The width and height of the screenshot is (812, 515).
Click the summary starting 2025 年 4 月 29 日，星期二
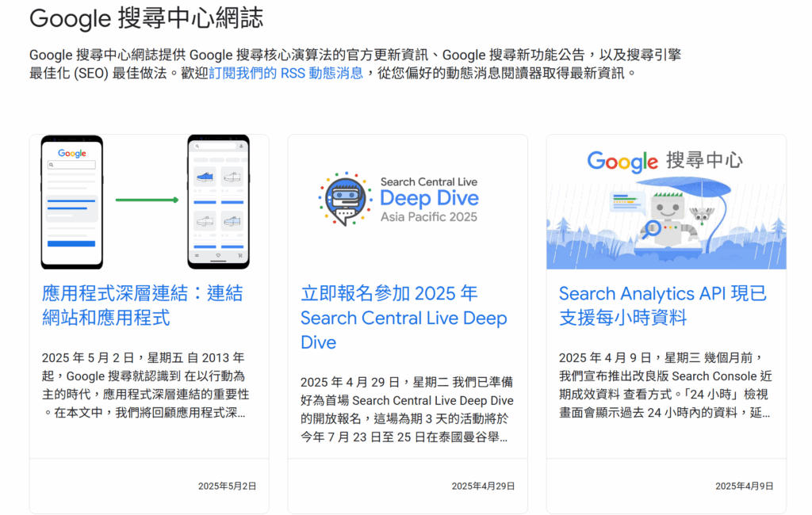coord(407,410)
